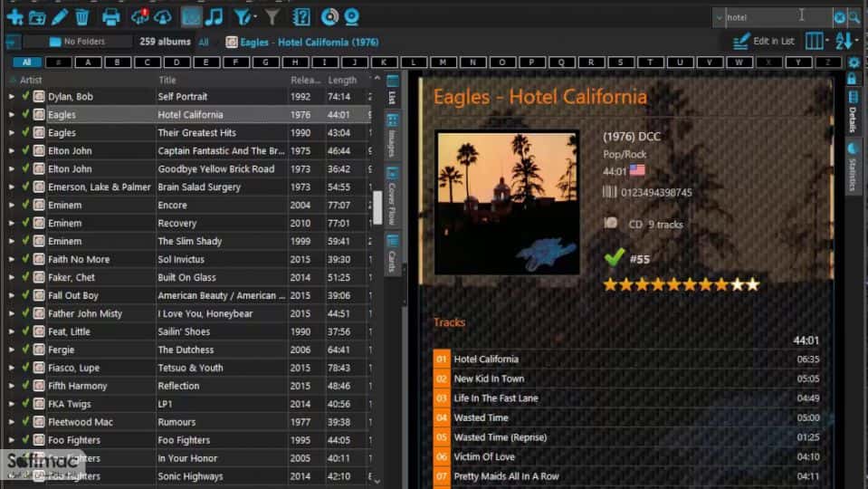868x489 pixels.
Task: Switch to the Details side tab
Action: (x=853, y=113)
